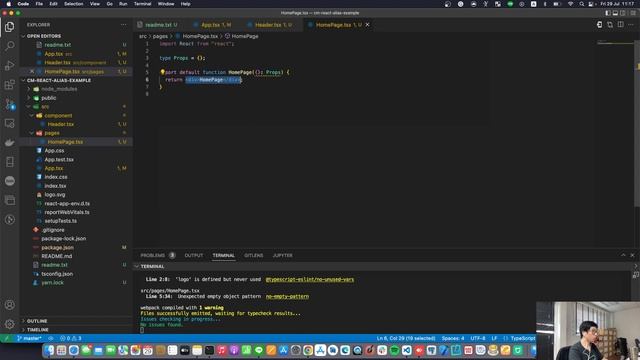640x360 pixels.
Task: Click UTF-8 encoding in status bar
Action: tap(478, 338)
